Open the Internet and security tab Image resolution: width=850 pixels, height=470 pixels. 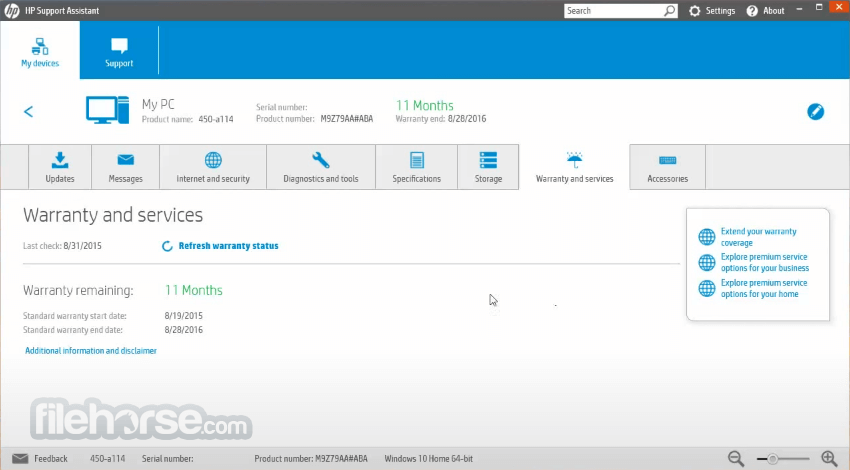click(213, 167)
